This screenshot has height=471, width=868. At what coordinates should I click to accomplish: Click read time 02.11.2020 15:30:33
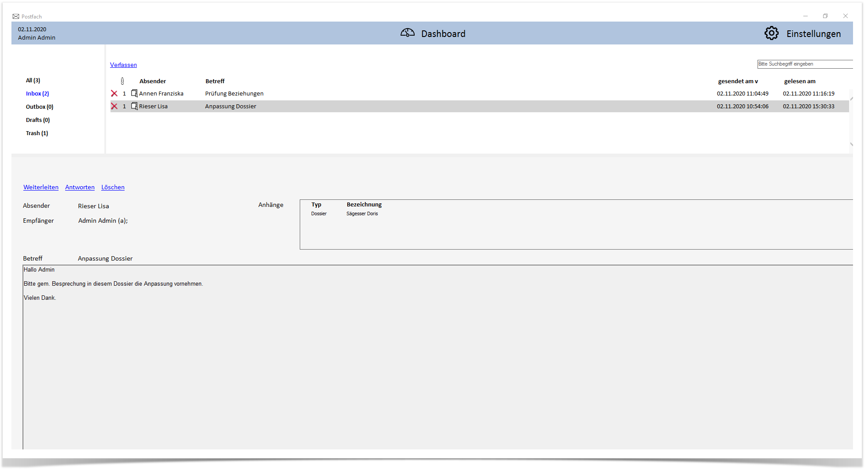click(x=809, y=107)
